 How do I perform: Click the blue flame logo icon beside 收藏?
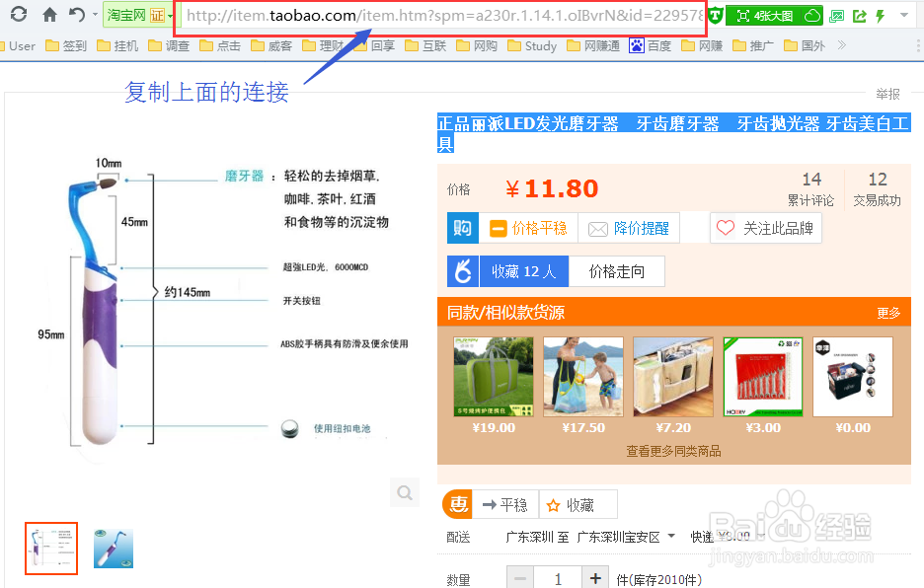point(463,271)
